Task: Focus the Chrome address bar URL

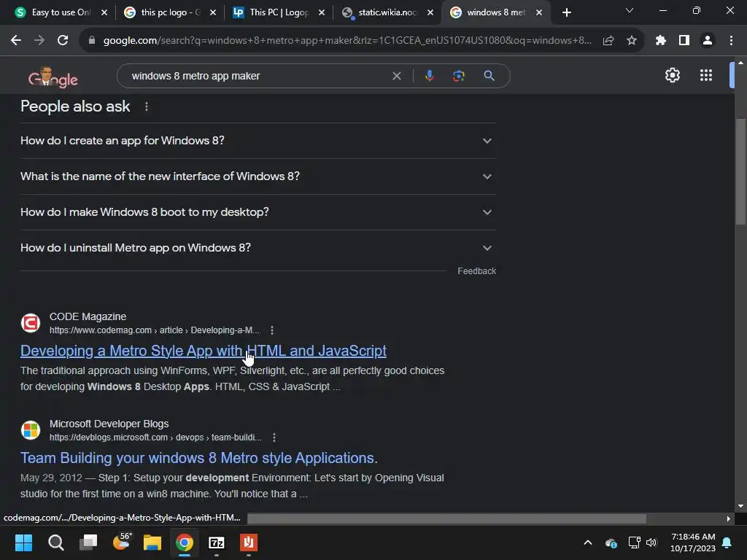Action: coord(347,41)
